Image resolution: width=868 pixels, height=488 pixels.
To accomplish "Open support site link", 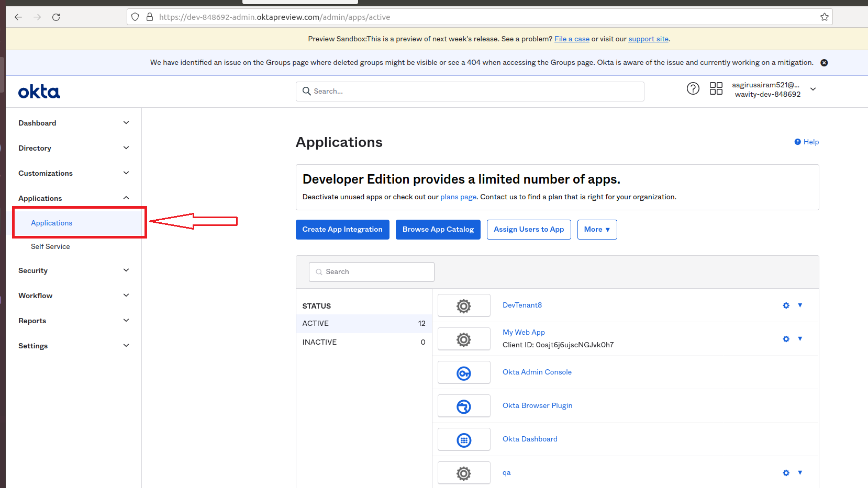I will point(648,39).
